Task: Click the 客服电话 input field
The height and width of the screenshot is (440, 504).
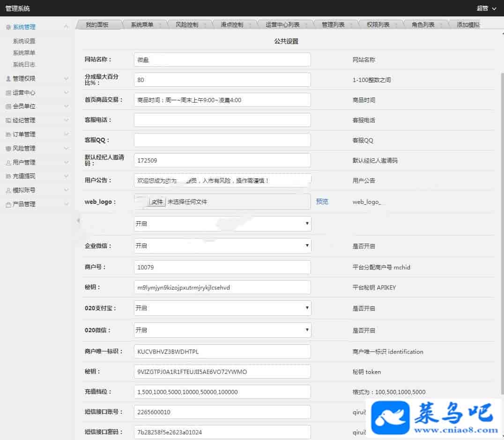Action: coord(222,120)
